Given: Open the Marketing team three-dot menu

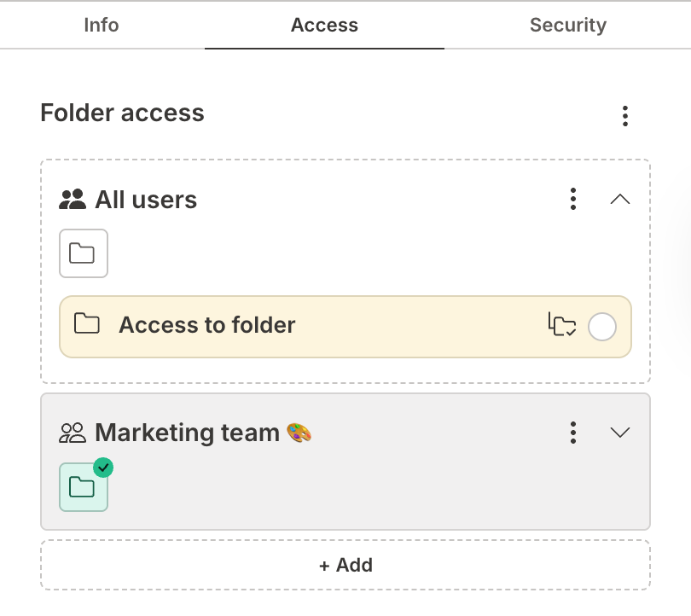Looking at the screenshot, I should pyautogui.click(x=572, y=433).
